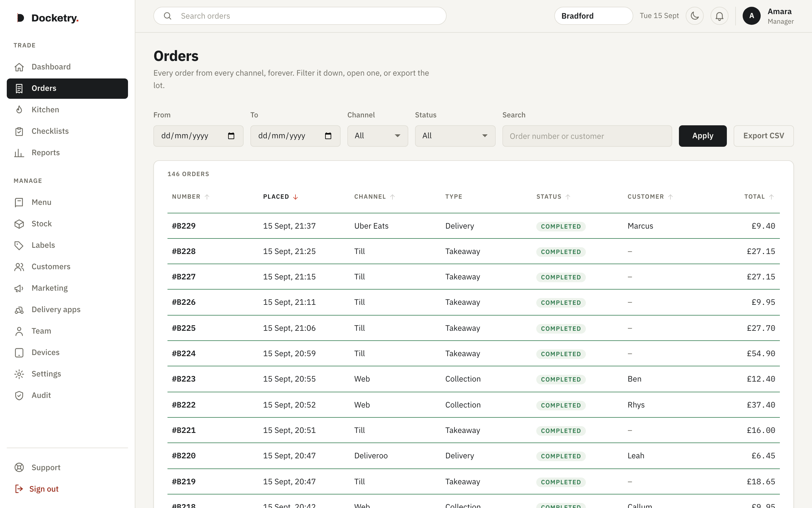
Task: Click the Apply filters button
Action: tap(703, 136)
